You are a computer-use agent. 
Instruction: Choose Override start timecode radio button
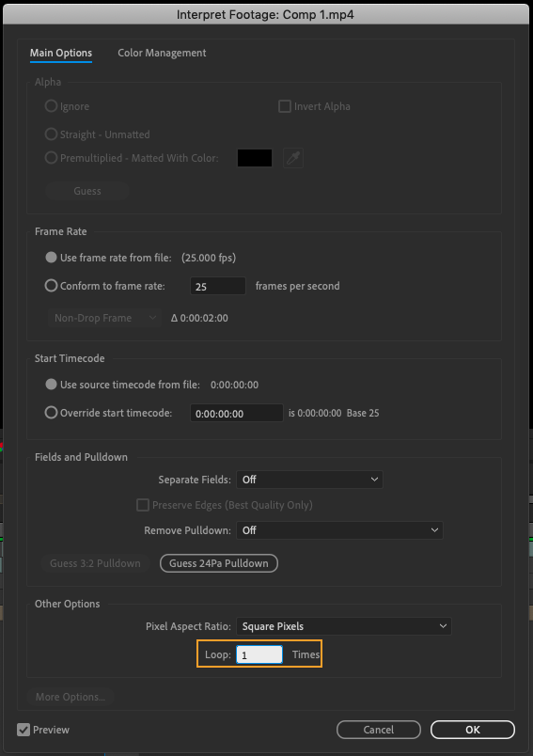(x=51, y=413)
